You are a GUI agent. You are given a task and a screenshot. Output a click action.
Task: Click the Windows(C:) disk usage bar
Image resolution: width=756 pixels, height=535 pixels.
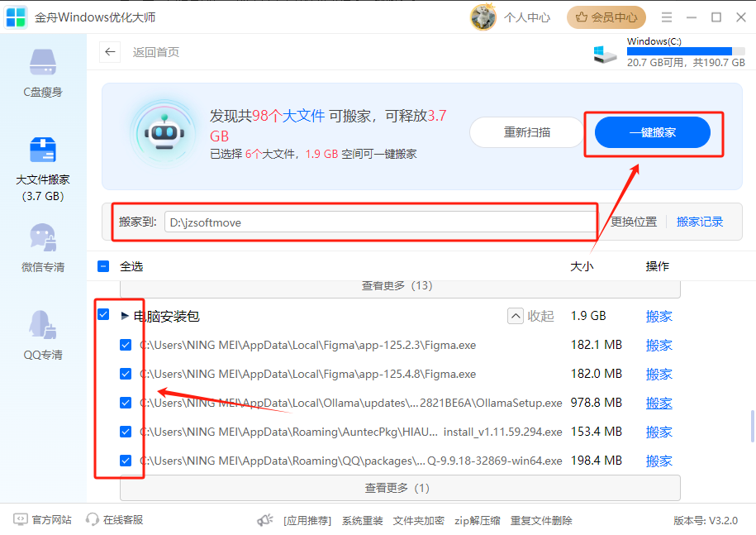686,51
